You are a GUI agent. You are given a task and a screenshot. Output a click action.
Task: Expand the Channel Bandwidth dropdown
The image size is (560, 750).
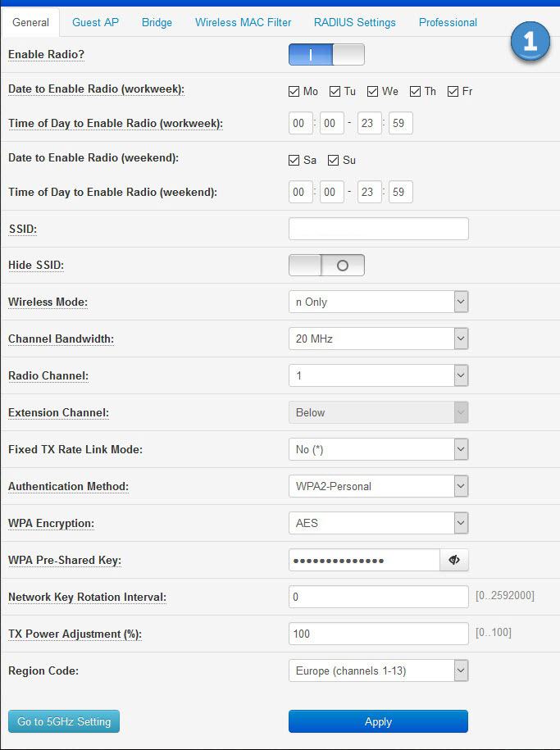click(378, 339)
